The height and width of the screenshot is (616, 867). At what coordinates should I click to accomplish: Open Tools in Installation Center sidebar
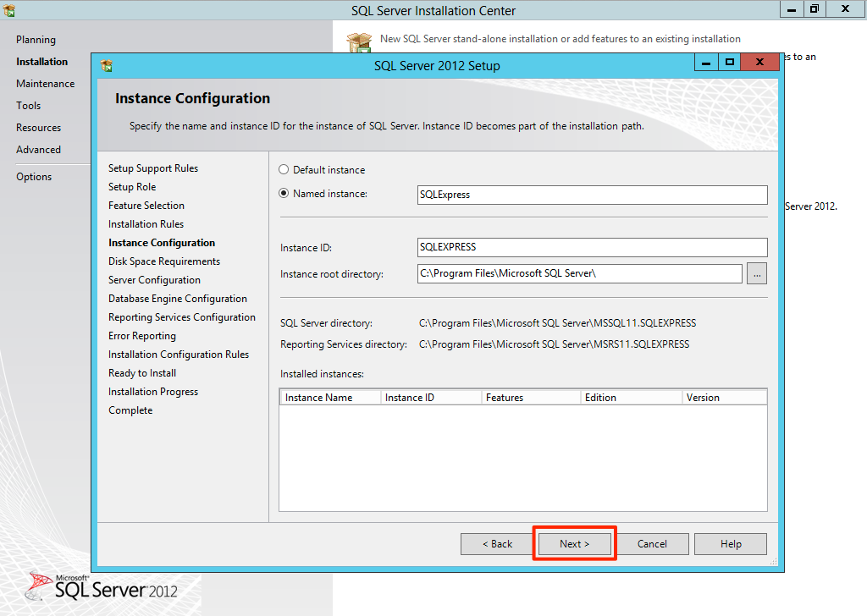28,106
